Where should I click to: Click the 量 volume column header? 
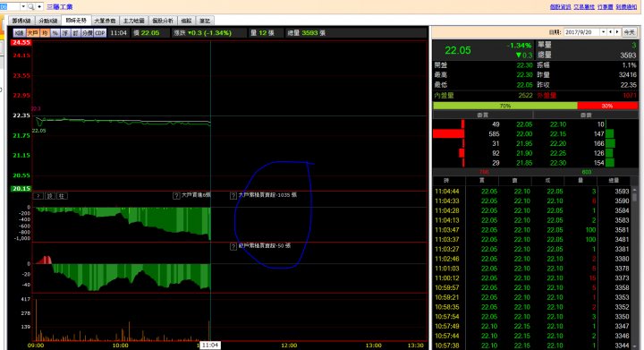tap(580, 181)
